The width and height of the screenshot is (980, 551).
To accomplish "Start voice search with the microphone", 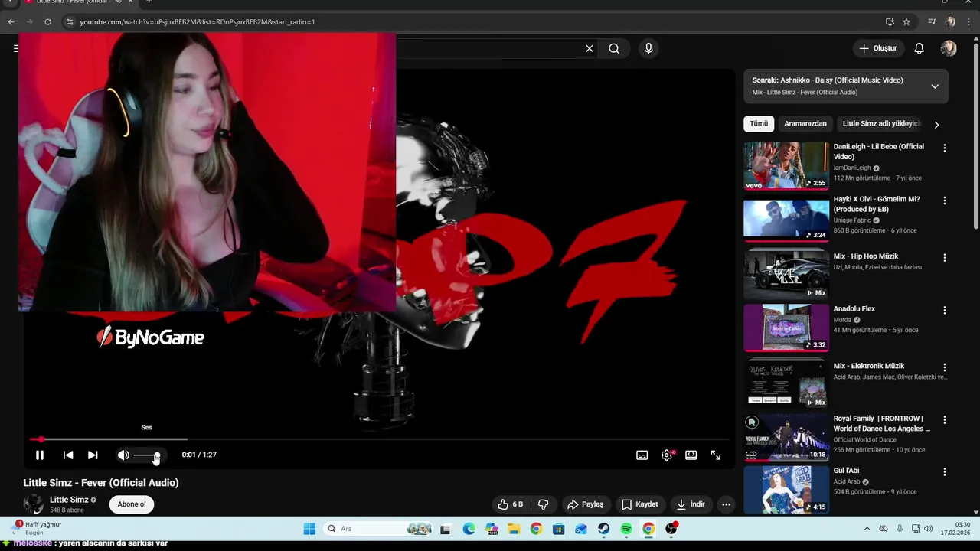I will pos(648,48).
